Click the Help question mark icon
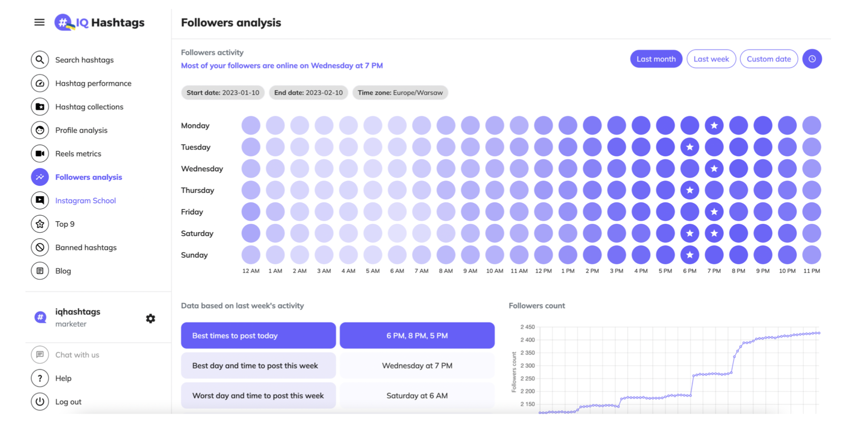The height and width of the screenshot is (421, 868). pyautogui.click(x=40, y=378)
